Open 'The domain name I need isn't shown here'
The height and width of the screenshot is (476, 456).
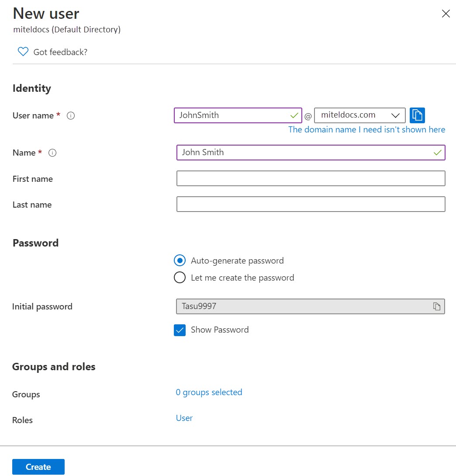coord(366,130)
